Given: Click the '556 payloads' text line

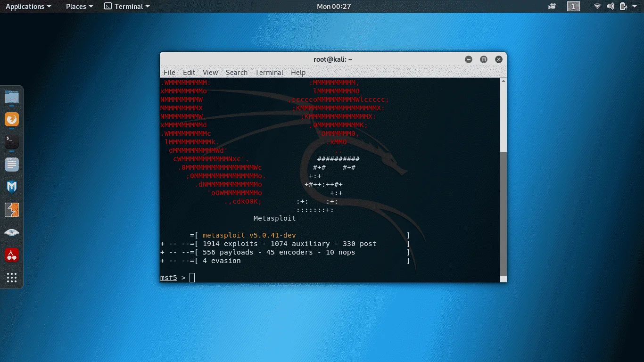Looking at the screenshot, I should (x=279, y=252).
